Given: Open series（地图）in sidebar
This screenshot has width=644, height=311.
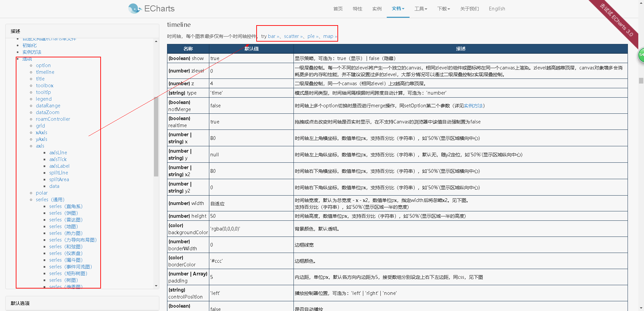Looking at the screenshot, I should point(63,226).
